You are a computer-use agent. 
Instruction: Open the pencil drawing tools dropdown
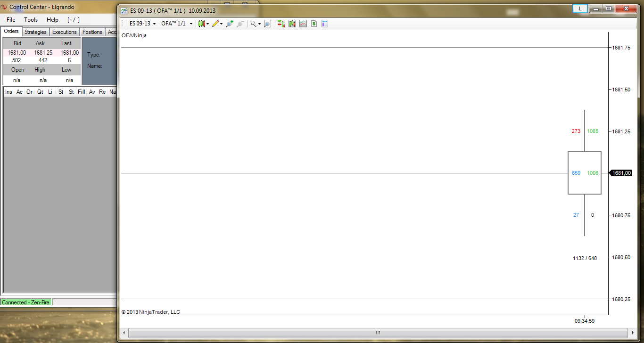[217, 24]
